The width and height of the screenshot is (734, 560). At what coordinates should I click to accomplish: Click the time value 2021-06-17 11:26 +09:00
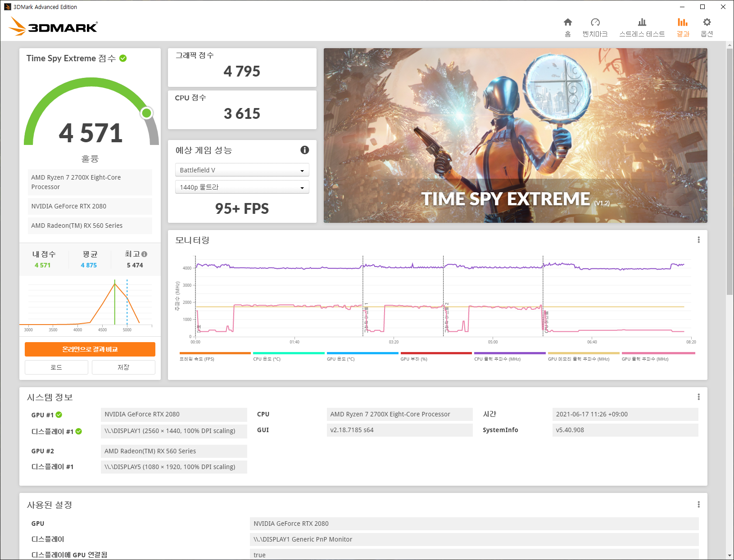tap(625, 414)
